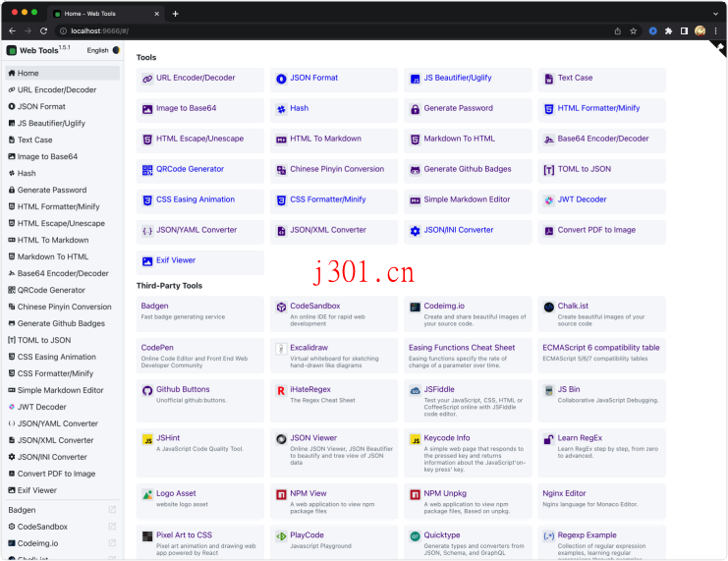This screenshot has height=561, width=728.
Task: Click the QRCode Generator card icon
Action: click(147, 170)
